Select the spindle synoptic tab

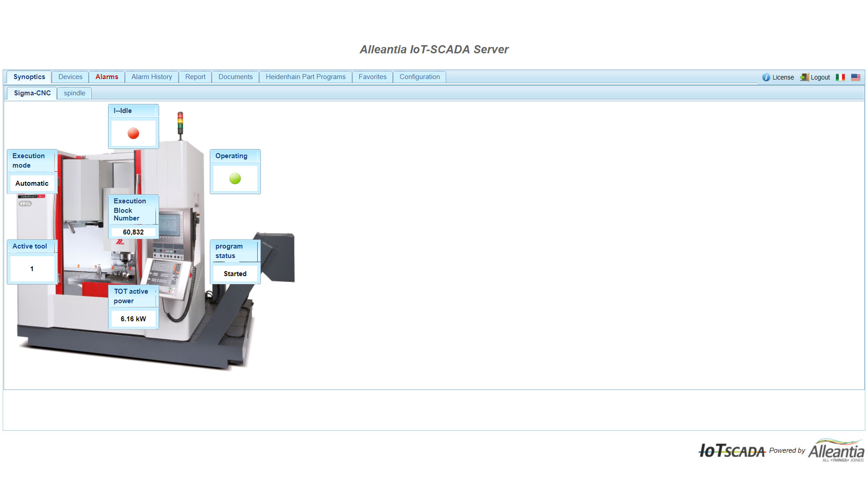click(74, 93)
